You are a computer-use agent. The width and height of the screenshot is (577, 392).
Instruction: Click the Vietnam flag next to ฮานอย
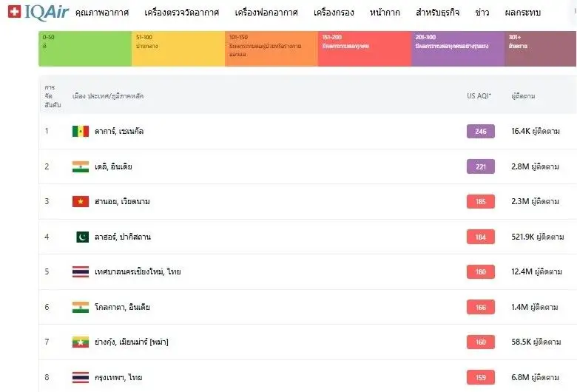coord(81,201)
